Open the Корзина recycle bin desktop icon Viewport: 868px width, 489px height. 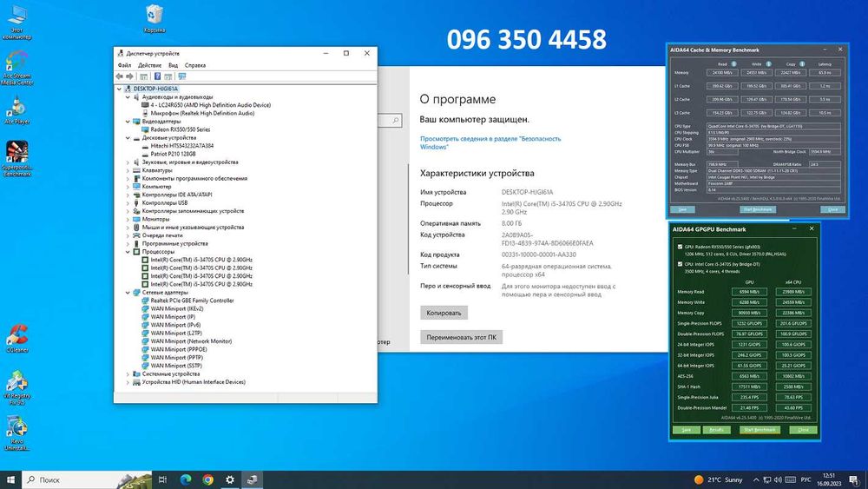[155, 19]
